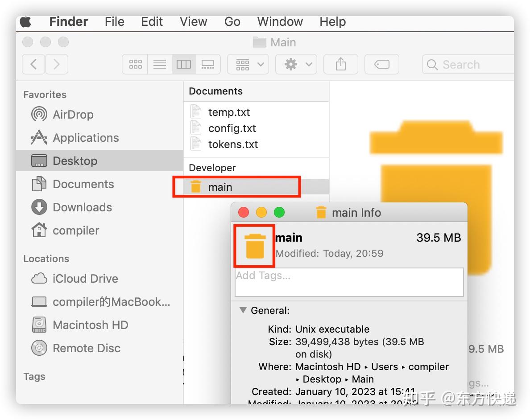Select the compiler home folder
This screenshot has width=530, height=420.
[100, 231]
